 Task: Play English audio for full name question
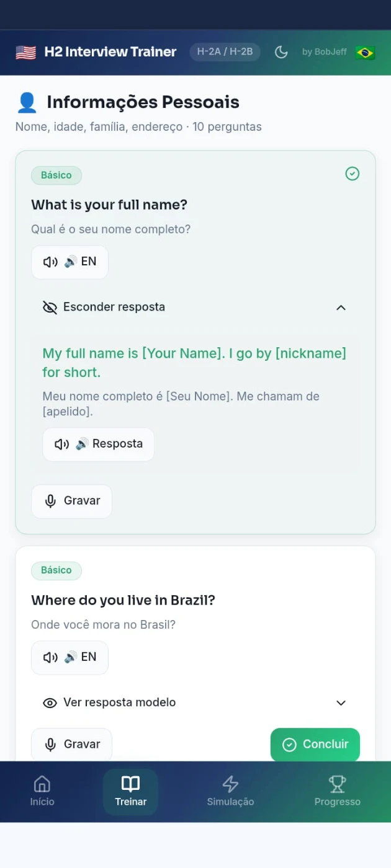pyautogui.click(x=70, y=262)
